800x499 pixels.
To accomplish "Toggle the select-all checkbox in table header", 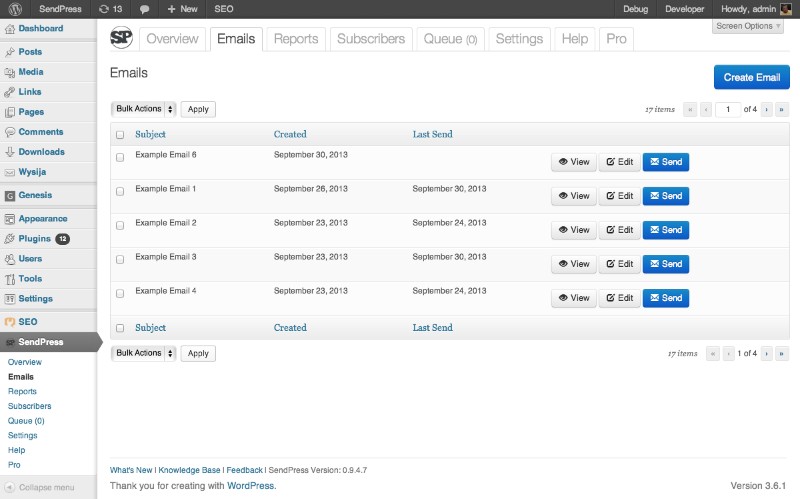I will (x=120, y=134).
